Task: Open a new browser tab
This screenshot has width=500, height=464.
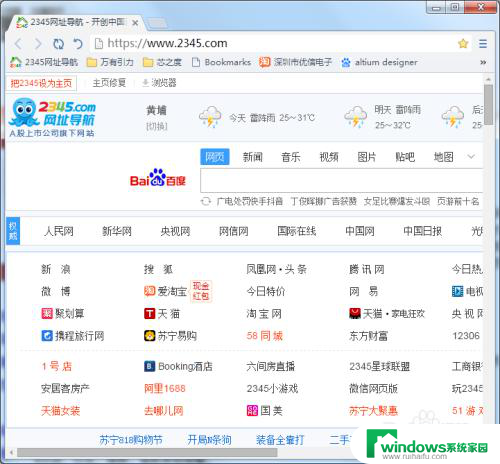Action: [157, 24]
